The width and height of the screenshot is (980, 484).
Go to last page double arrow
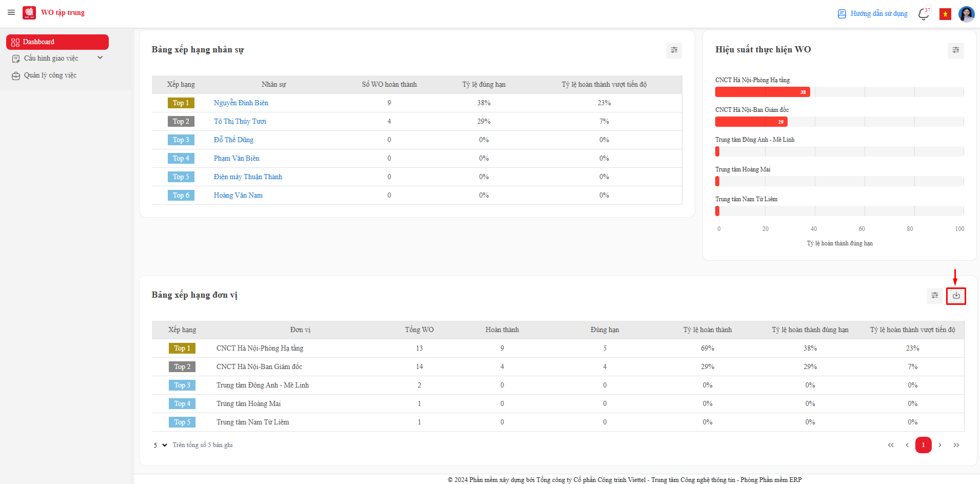click(956, 445)
